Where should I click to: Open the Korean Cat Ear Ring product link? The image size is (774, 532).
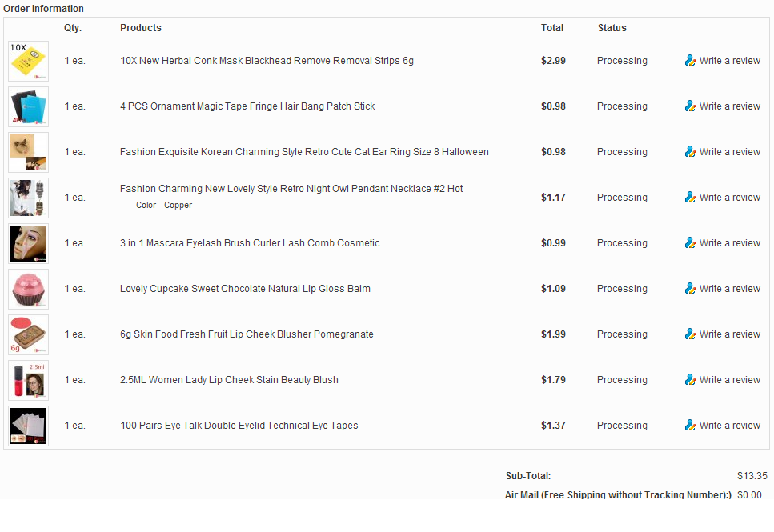point(304,152)
